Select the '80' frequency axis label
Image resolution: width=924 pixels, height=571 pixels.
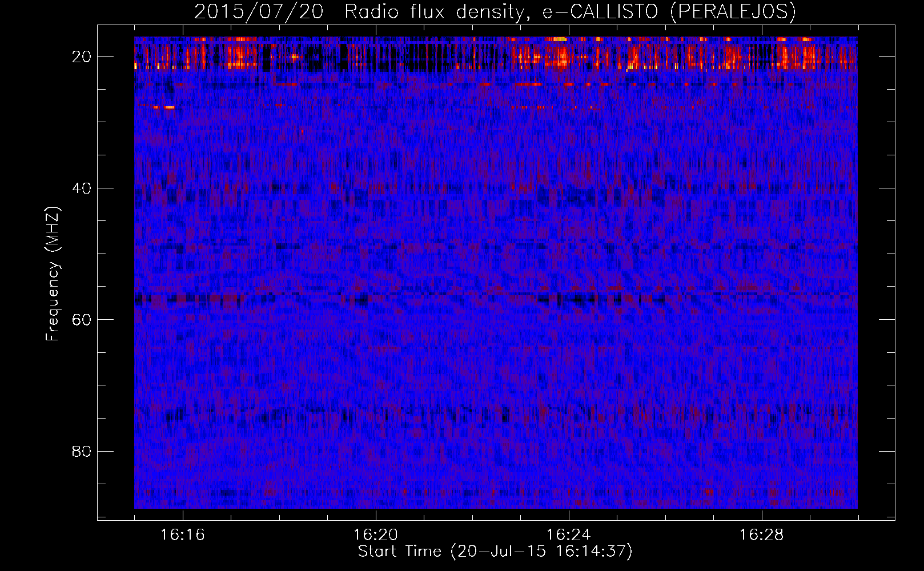pyautogui.click(x=82, y=452)
